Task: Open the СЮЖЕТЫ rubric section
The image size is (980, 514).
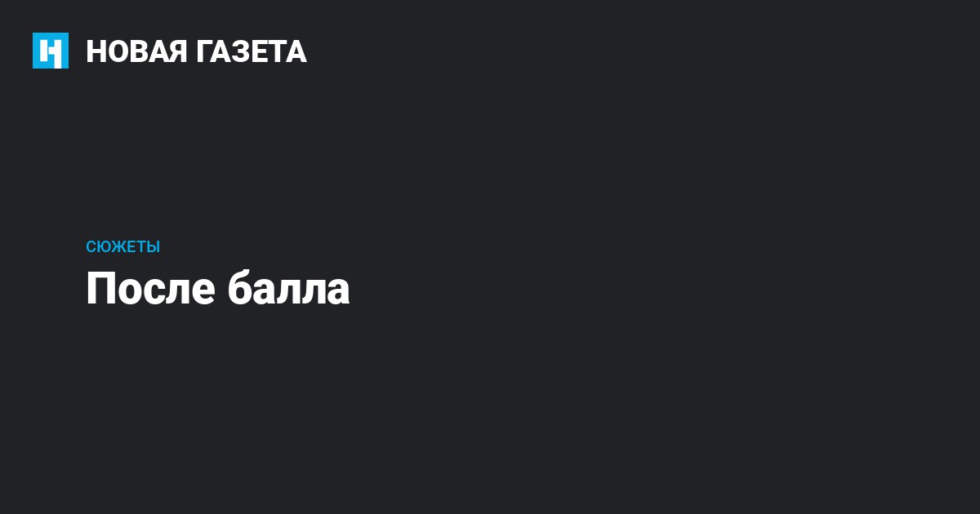Action: [x=122, y=247]
